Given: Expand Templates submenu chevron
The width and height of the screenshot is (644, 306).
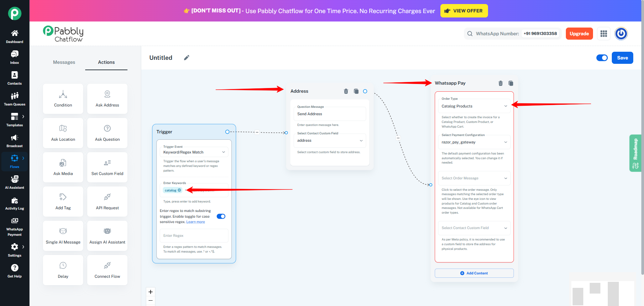Looking at the screenshot, I should point(23,117).
